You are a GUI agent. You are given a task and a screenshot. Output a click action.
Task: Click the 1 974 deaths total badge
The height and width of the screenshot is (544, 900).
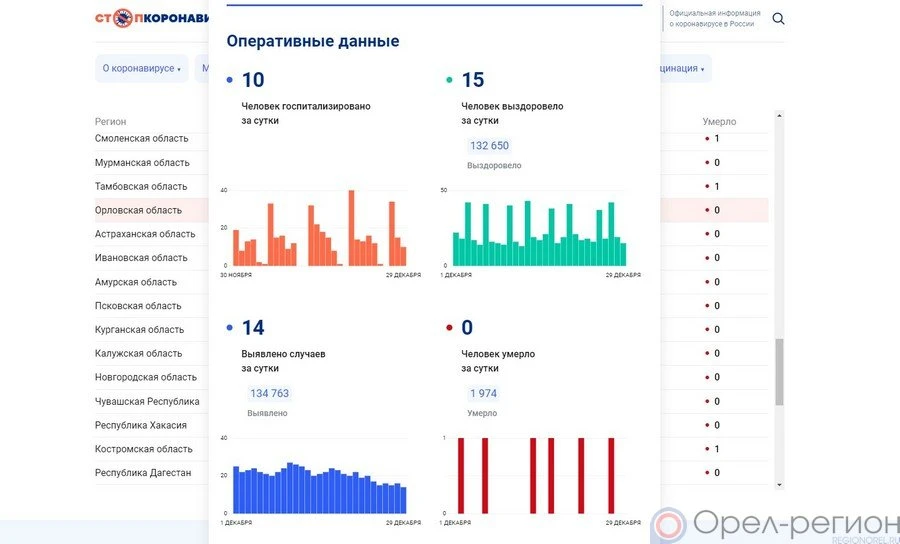click(x=483, y=394)
